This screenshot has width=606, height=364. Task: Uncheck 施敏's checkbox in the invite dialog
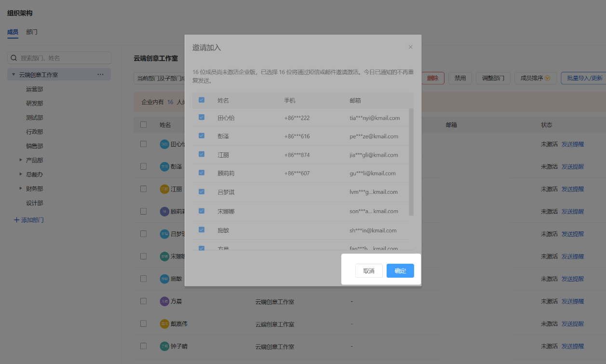202,229
